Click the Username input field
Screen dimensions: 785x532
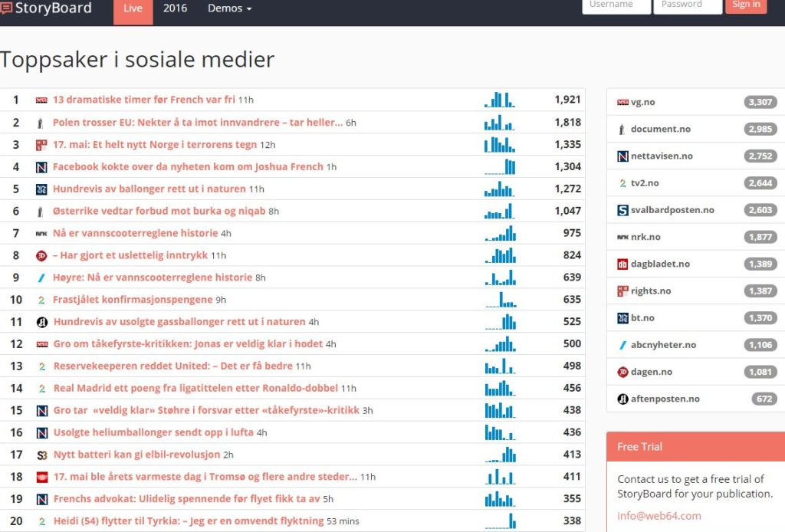tap(616, 5)
